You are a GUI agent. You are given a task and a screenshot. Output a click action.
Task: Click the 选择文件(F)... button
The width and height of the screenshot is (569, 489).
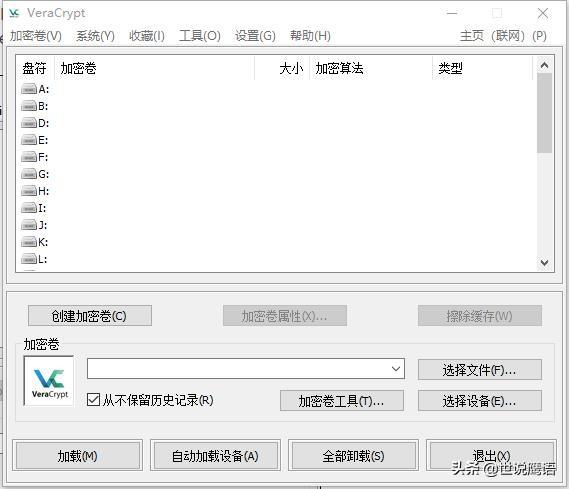480,370
